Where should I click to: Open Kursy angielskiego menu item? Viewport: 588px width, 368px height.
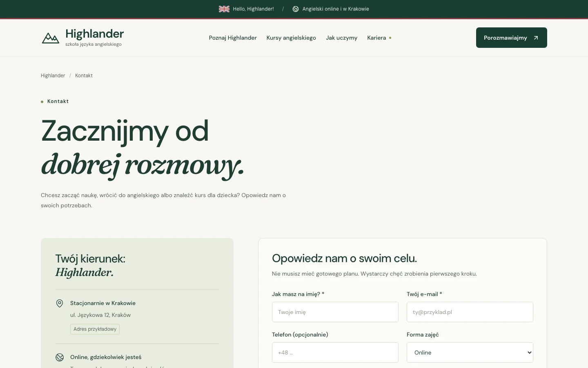[x=291, y=38]
